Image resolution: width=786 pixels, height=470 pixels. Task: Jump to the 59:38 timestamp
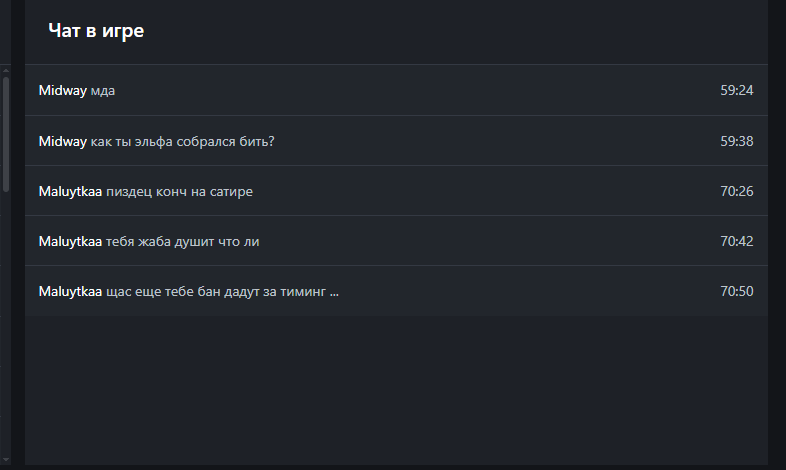coord(736,141)
